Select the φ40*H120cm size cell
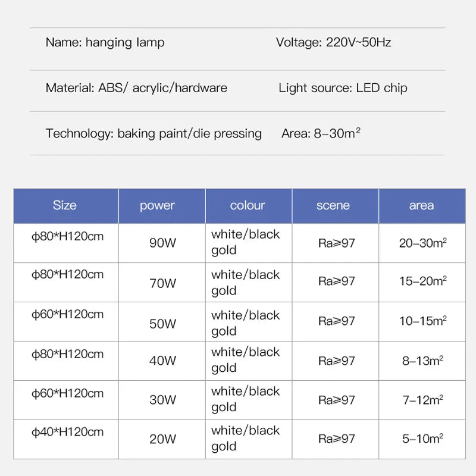This screenshot has height=476, width=476. coord(67,433)
